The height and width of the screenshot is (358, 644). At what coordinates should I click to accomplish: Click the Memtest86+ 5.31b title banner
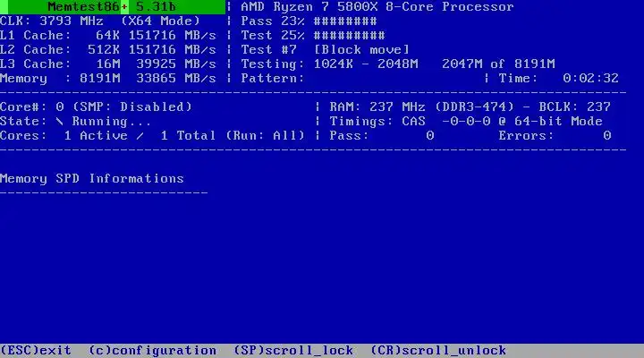(x=113, y=7)
